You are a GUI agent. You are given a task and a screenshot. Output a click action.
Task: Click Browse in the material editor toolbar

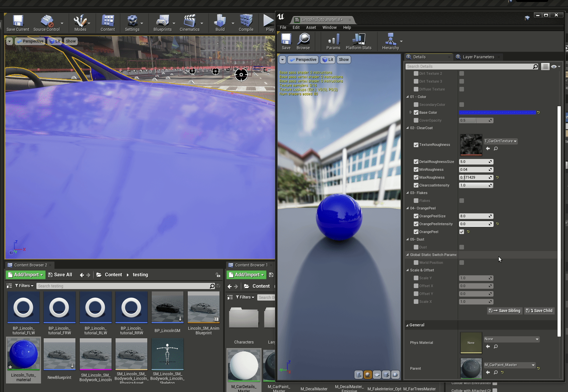[303, 42]
